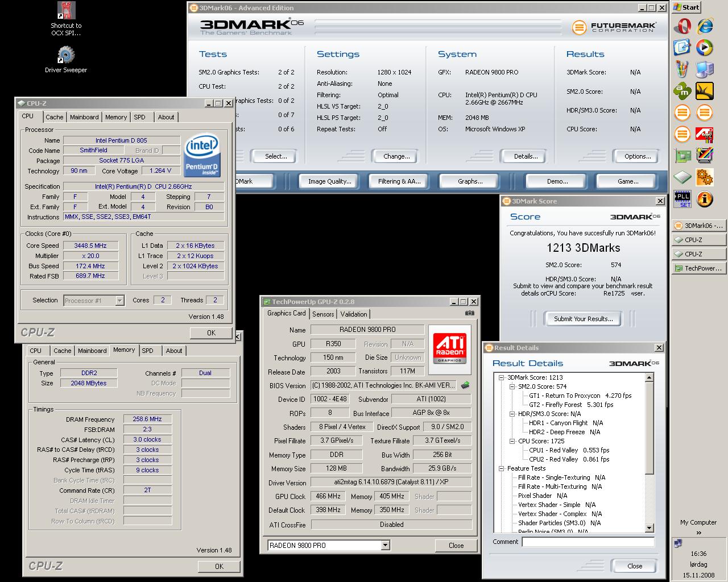Viewport: 728px width, 582px height.
Task: Click Details... button under System
Action: (526, 156)
